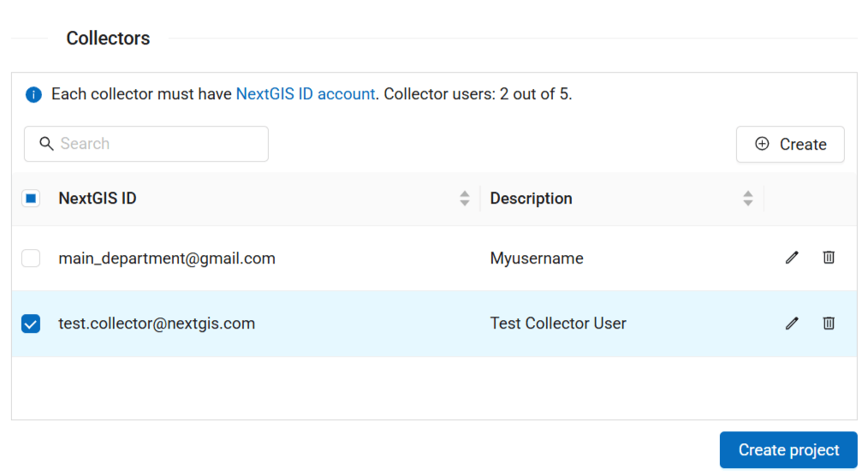
Task: Sort by Description using sort arrows
Action: pos(748,199)
